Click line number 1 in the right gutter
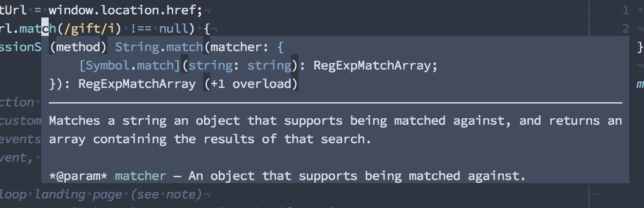Viewport: 644px width, 208px height. click(626, 10)
